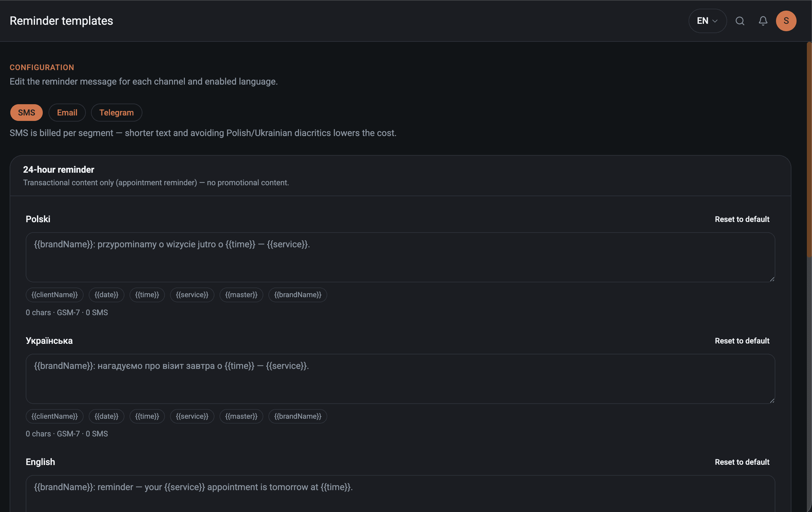Screen dimensions: 812x512
Task: Click the Українська character count status line
Action: pos(67,434)
